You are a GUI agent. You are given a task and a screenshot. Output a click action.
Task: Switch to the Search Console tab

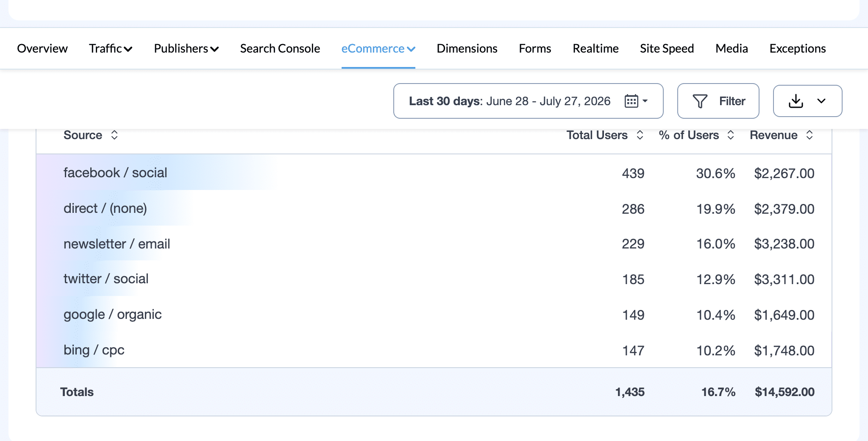[x=280, y=48]
